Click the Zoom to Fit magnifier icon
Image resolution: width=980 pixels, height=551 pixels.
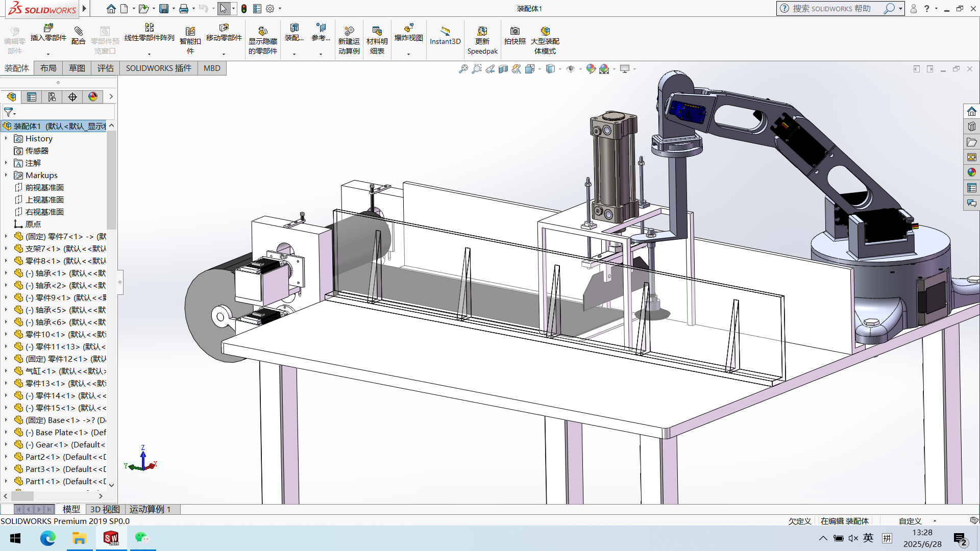[x=463, y=69]
